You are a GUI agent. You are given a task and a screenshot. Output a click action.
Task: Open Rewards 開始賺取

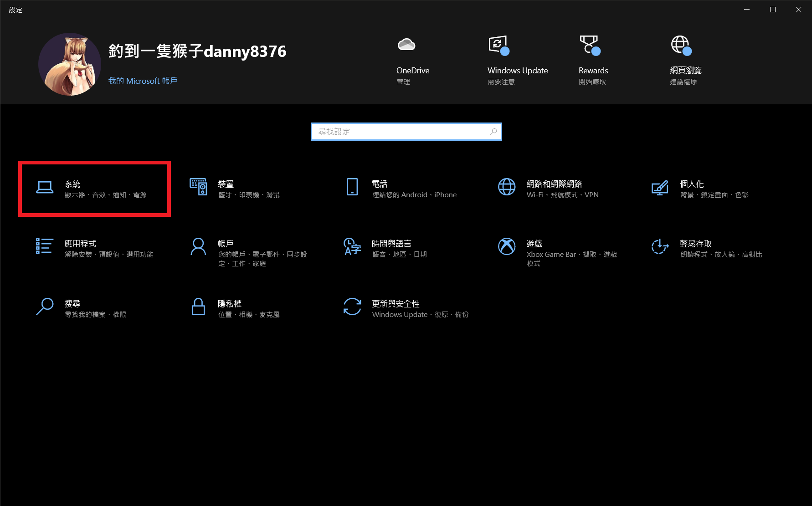[x=592, y=59]
